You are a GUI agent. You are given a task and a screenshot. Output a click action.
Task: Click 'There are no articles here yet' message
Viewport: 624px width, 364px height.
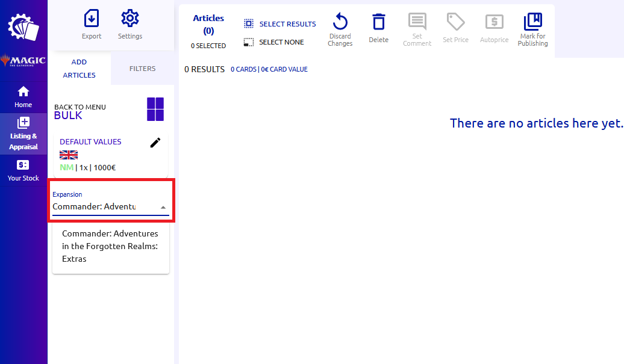click(x=537, y=123)
